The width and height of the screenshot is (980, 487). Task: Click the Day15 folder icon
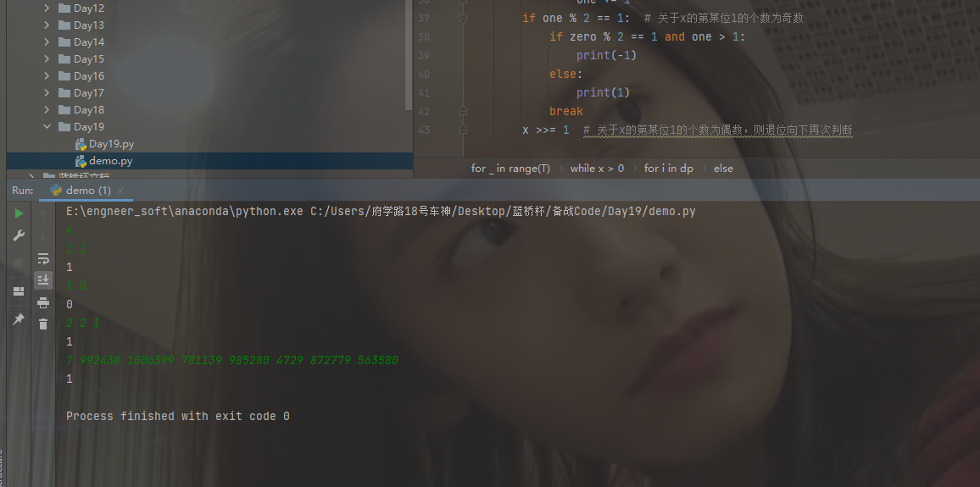point(64,58)
